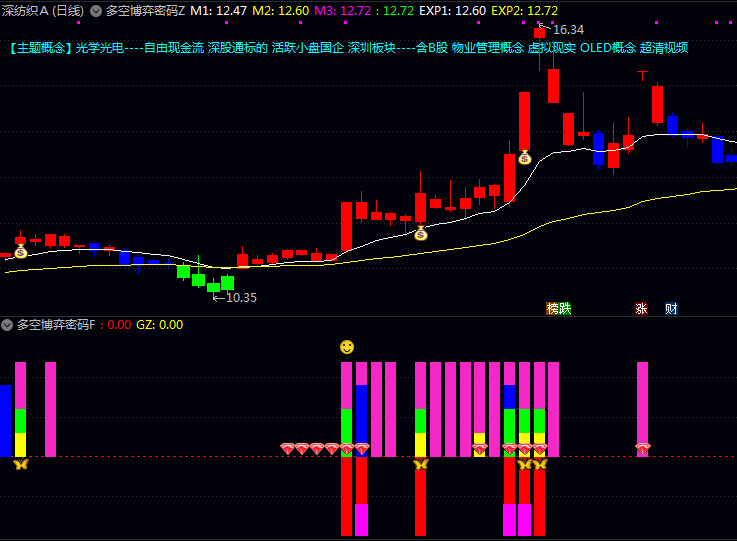The height and width of the screenshot is (541, 737).
Task: Click the blue 财 tag label
Action: 671,309
